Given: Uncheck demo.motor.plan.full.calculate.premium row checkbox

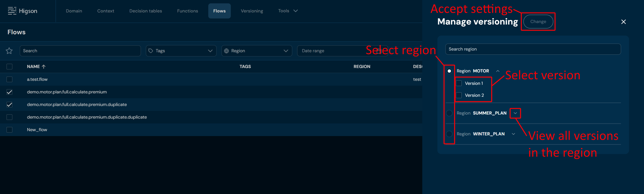Looking at the screenshot, I should [x=9, y=92].
